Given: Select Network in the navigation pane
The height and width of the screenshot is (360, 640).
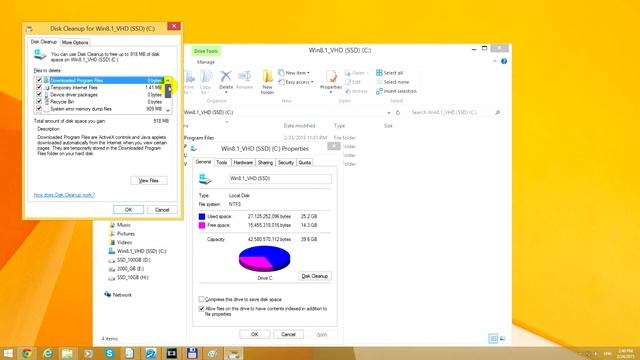Looking at the screenshot, I should pyautogui.click(x=122, y=295).
